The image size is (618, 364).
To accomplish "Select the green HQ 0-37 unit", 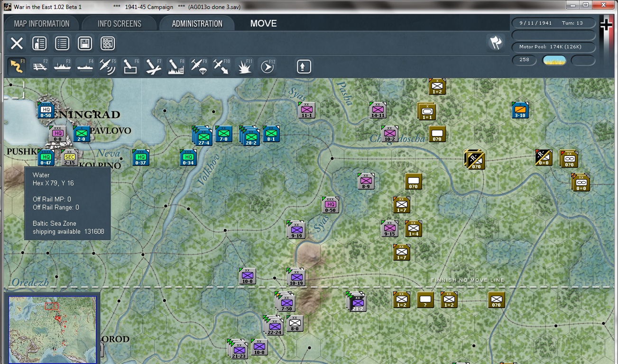I will tap(140, 158).
